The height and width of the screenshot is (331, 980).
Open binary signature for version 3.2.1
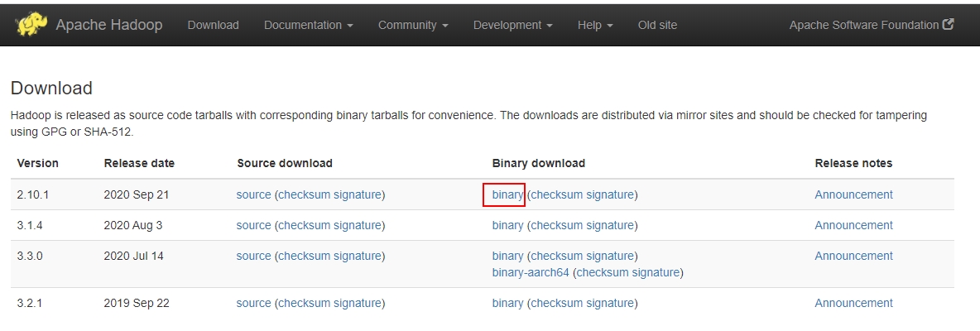tap(610, 303)
